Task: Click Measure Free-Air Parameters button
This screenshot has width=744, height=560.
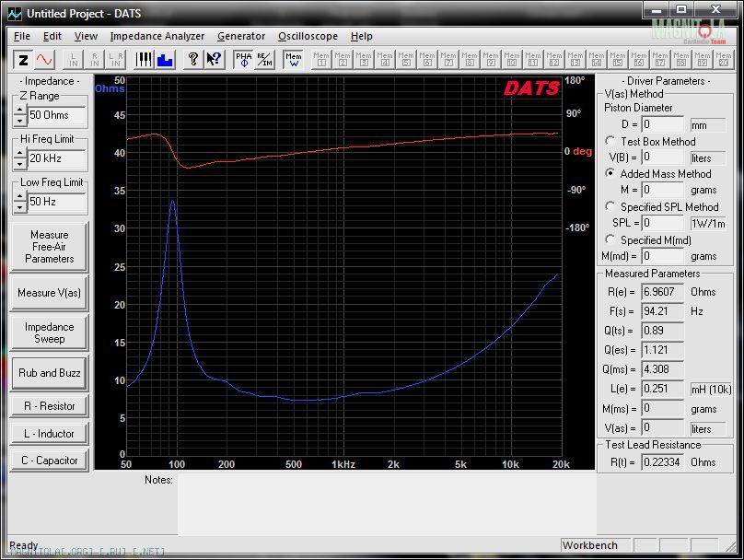Action: click(50, 247)
